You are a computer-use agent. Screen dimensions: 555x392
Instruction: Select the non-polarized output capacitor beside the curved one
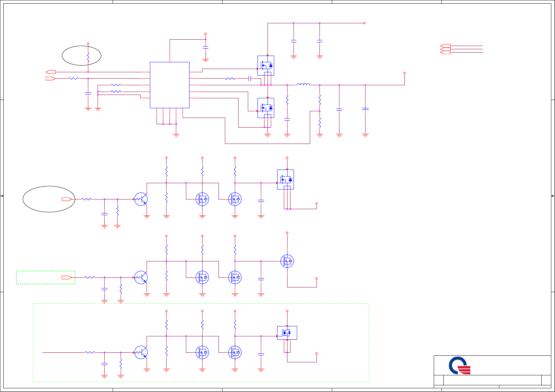pyautogui.click(x=339, y=109)
